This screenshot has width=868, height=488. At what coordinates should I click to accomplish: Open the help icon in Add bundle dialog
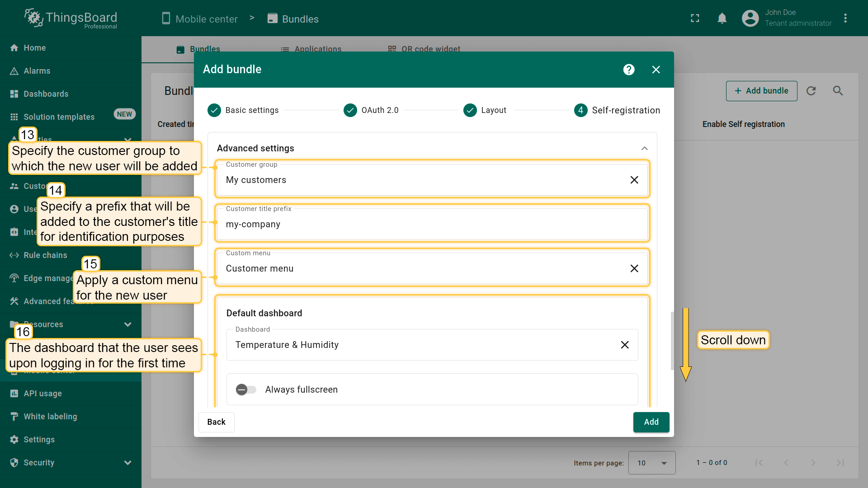tap(628, 70)
